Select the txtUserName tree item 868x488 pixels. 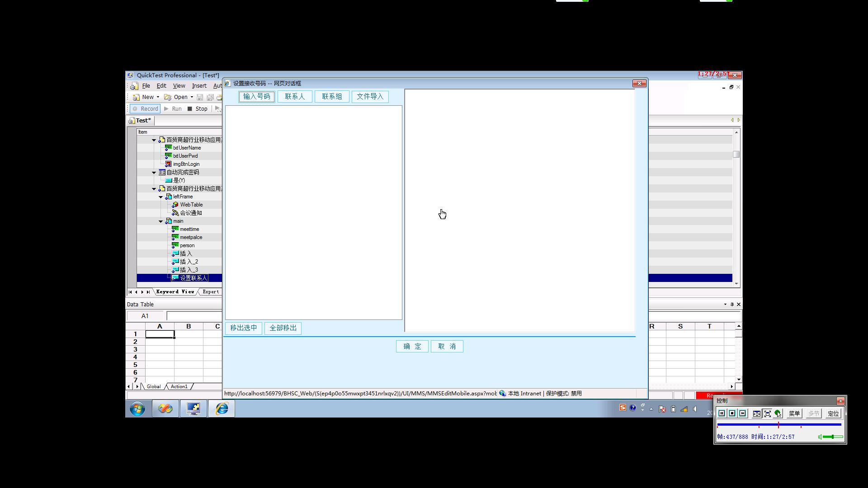187,148
